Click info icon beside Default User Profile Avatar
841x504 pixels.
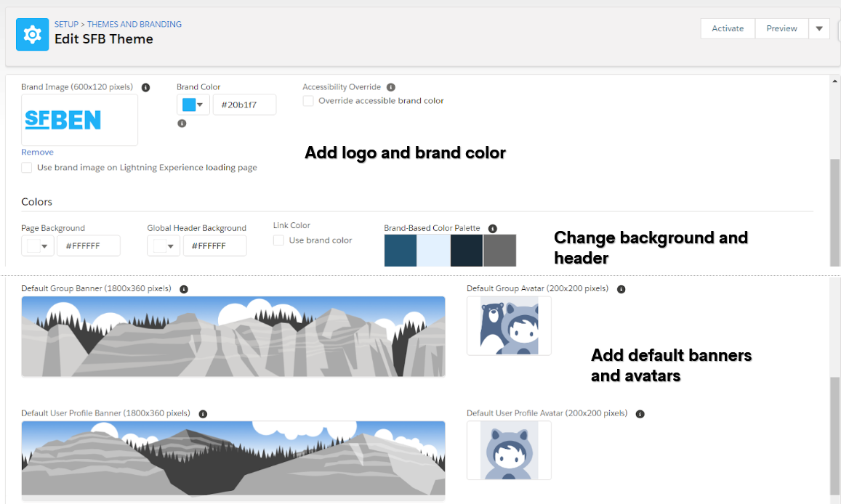pos(640,414)
